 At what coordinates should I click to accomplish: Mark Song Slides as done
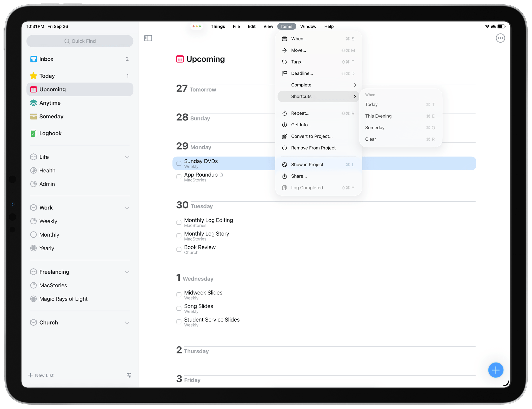tap(179, 308)
